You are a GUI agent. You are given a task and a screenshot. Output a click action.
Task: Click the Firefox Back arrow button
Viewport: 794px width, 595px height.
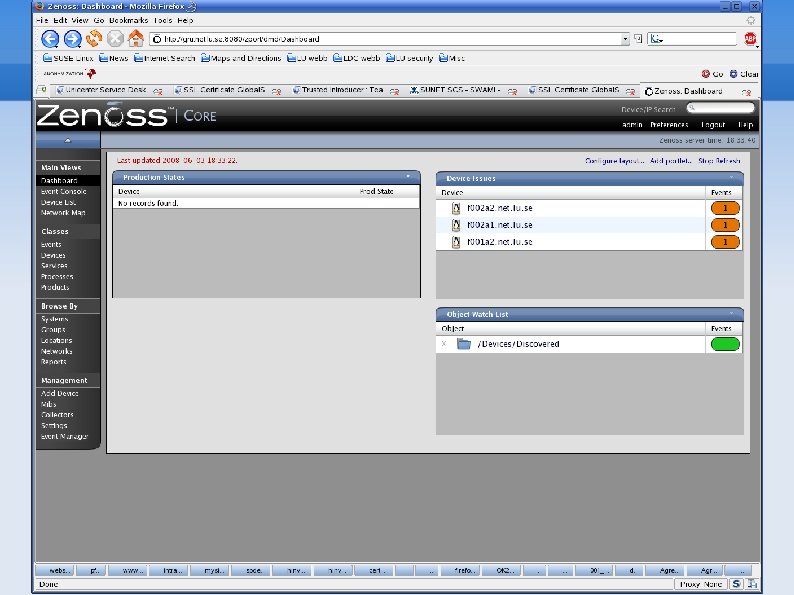pos(50,38)
